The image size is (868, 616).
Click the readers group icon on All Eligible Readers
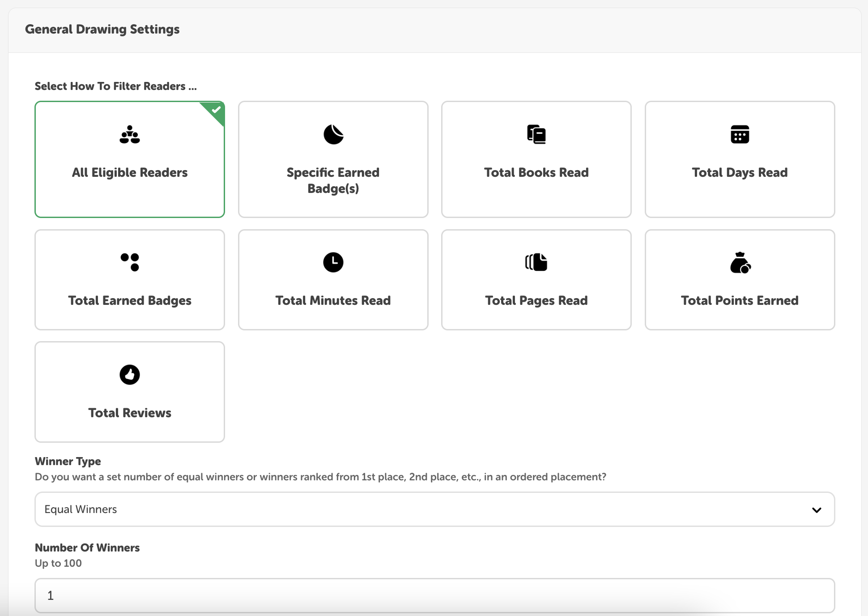tap(129, 134)
